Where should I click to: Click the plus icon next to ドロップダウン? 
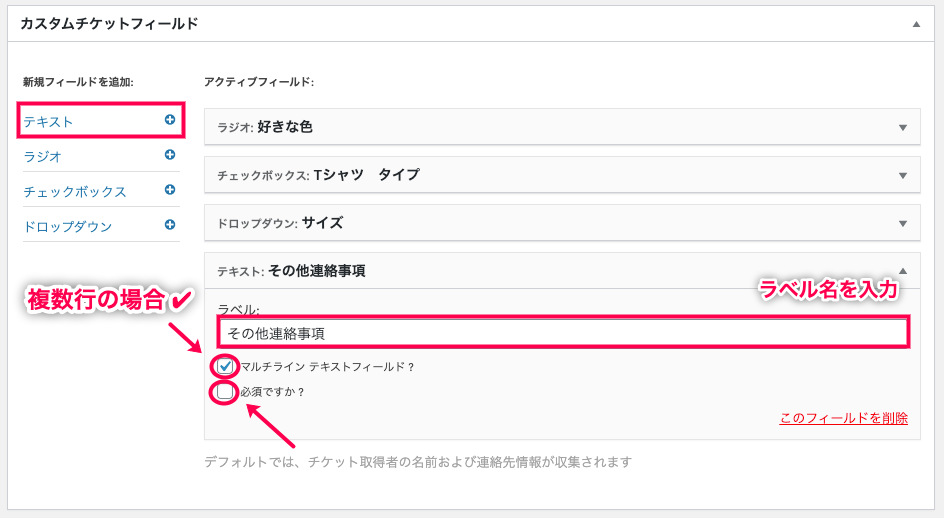tap(170, 225)
